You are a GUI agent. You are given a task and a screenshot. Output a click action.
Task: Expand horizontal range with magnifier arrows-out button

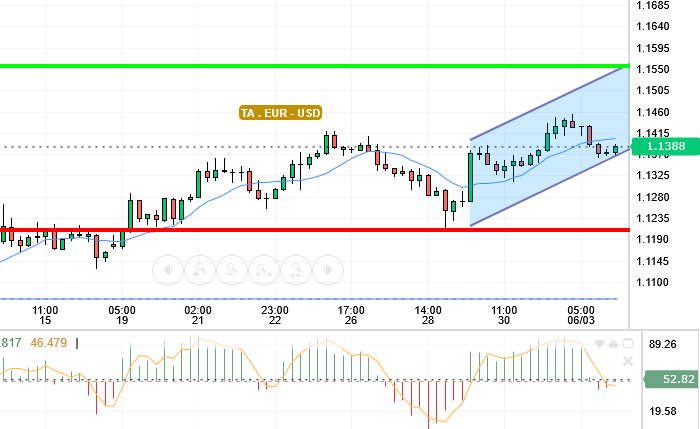click(x=264, y=270)
